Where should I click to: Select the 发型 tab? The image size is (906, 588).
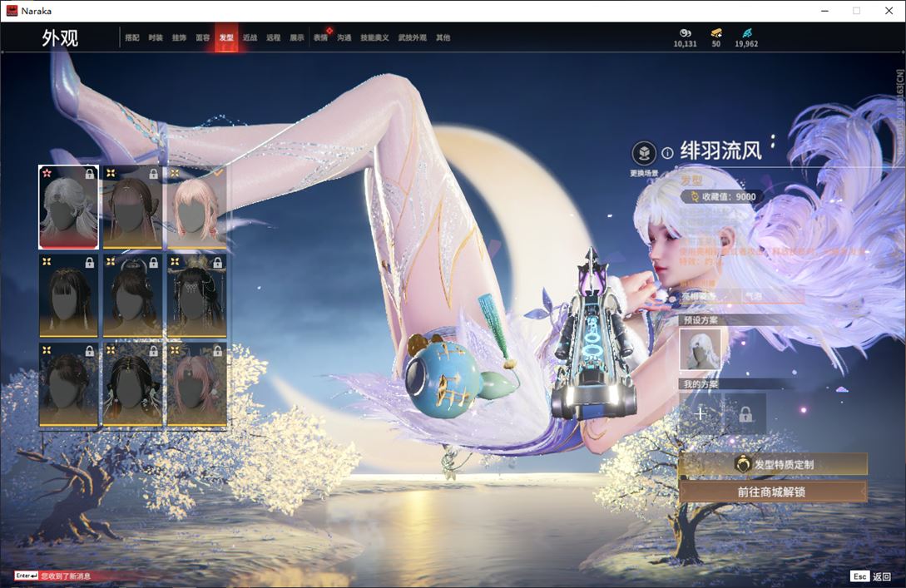tap(226, 37)
